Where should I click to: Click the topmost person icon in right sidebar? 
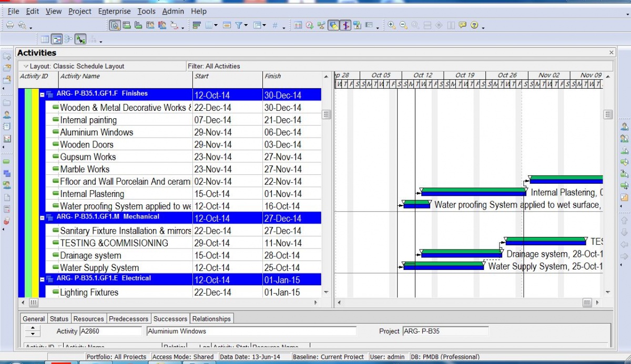(624, 127)
